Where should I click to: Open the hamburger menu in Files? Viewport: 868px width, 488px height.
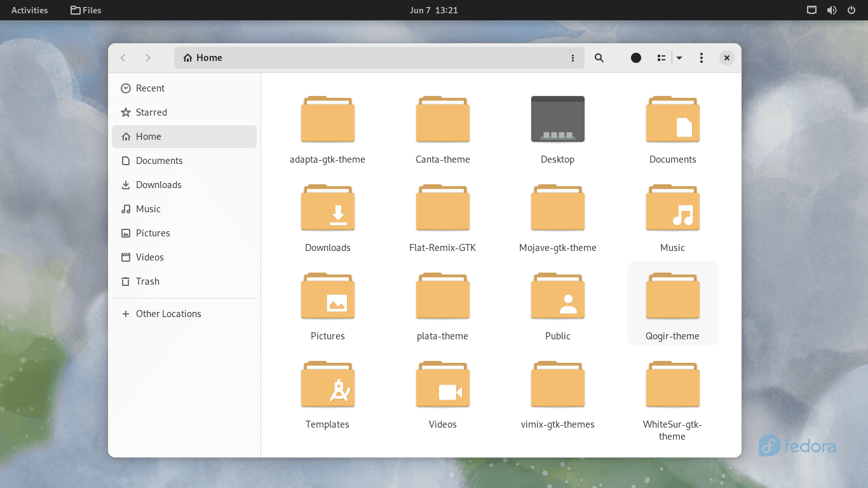(x=701, y=58)
